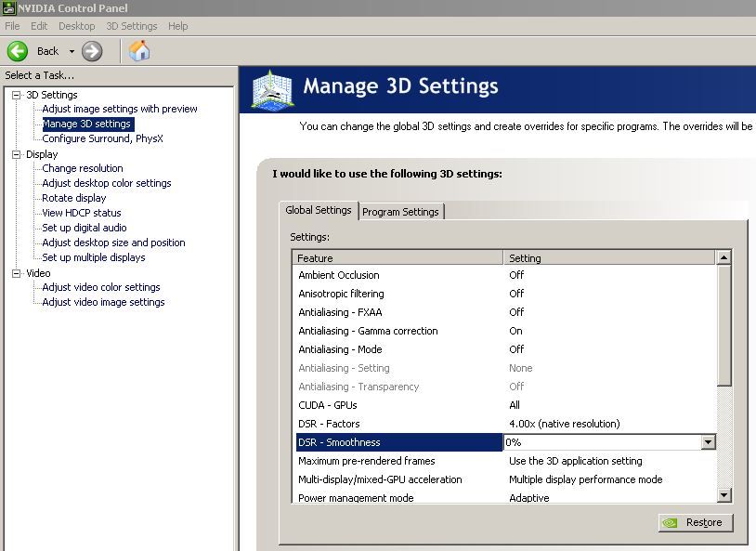Click the Forward arrow icon
The image size is (756, 551).
pyautogui.click(x=92, y=51)
